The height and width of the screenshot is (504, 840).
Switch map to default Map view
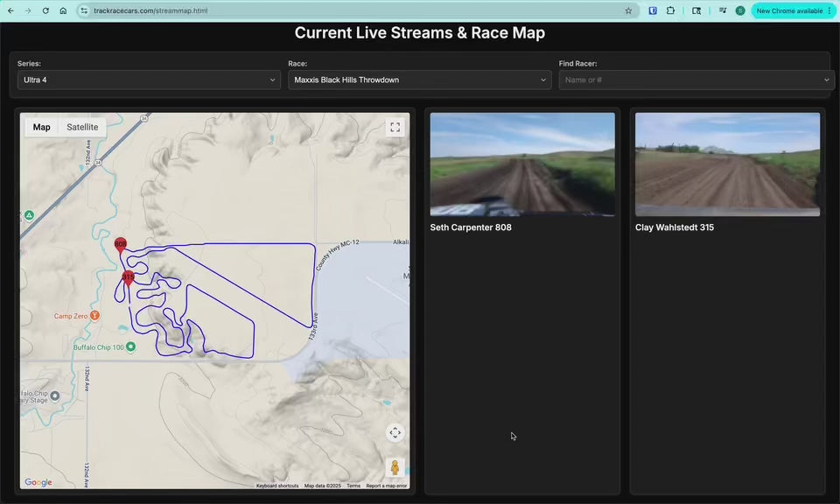[42, 127]
